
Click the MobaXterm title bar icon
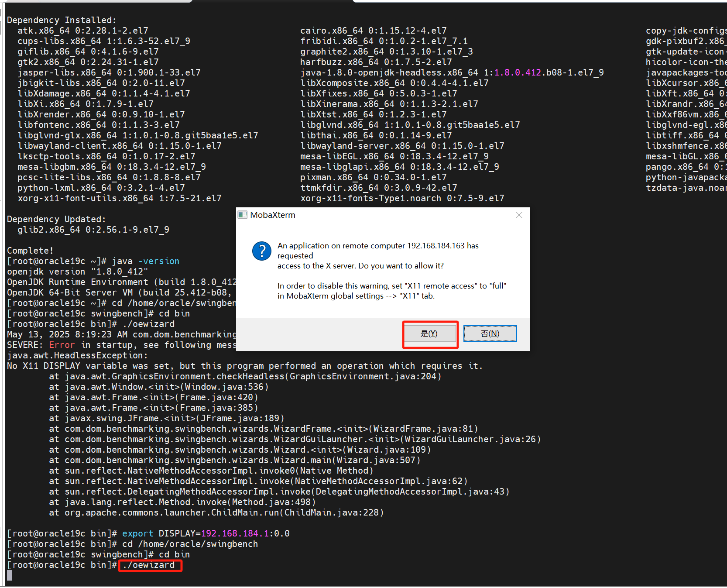coord(242,215)
